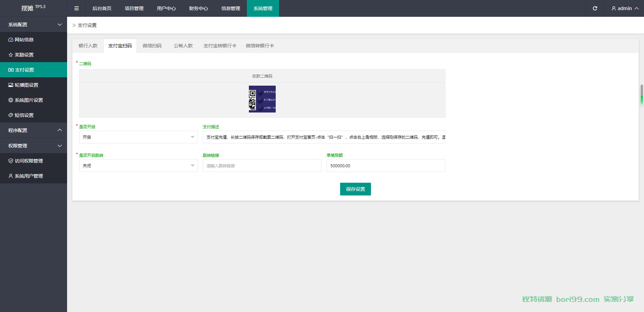Click the double-arrow breadcrumb icon
The image size is (644, 312).
click(74, 25)
